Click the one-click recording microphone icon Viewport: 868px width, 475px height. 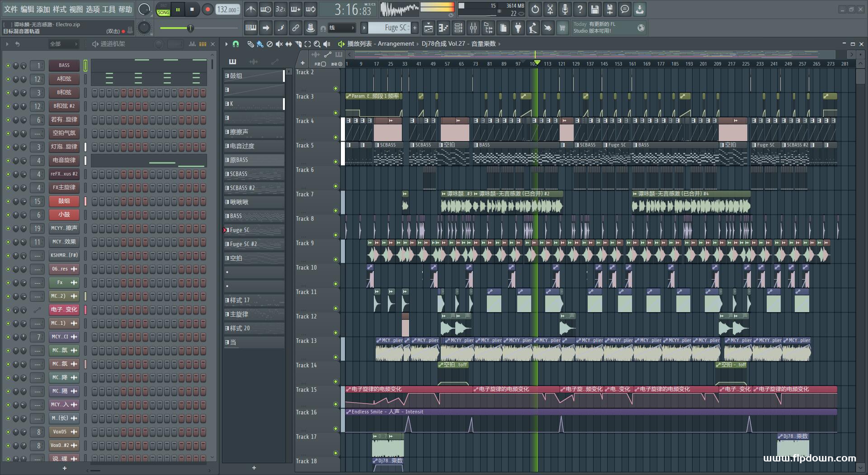565,9
